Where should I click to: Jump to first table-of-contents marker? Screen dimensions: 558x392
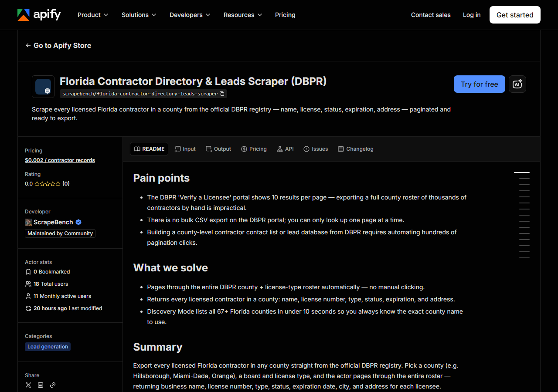522,172
